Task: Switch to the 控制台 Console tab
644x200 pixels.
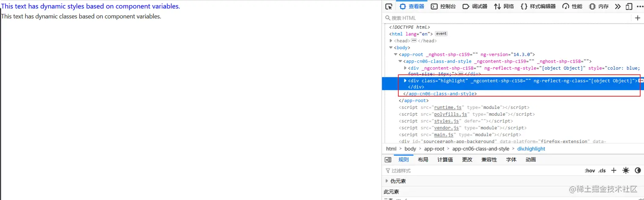Action: point(443,6)
